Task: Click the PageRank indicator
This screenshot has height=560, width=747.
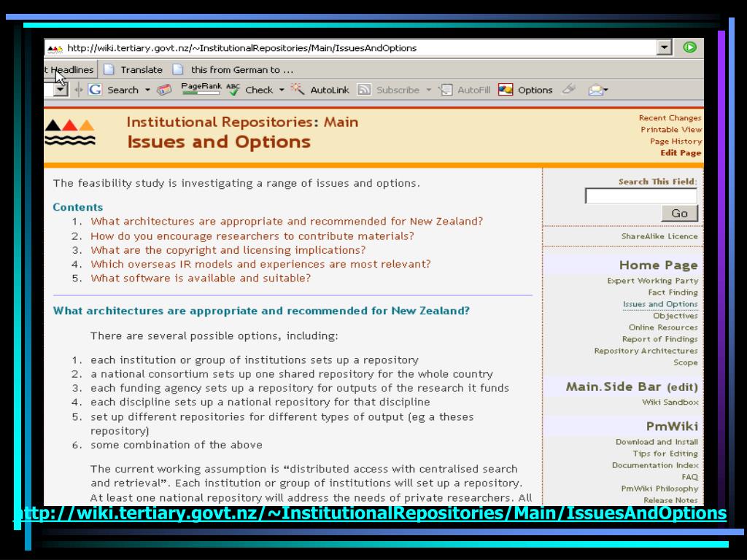Action: 201,89
